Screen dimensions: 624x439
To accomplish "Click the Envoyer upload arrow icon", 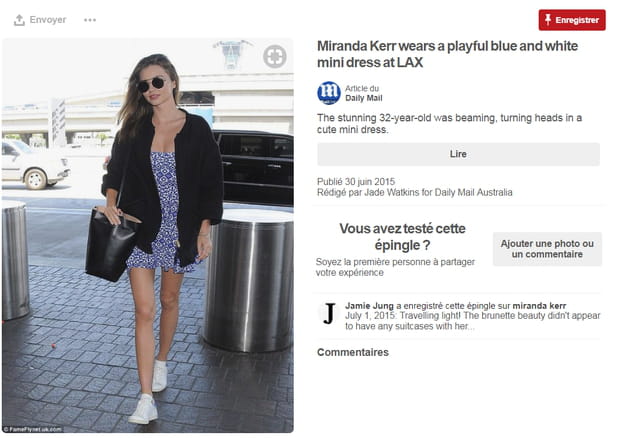I will tap(19, 20).
